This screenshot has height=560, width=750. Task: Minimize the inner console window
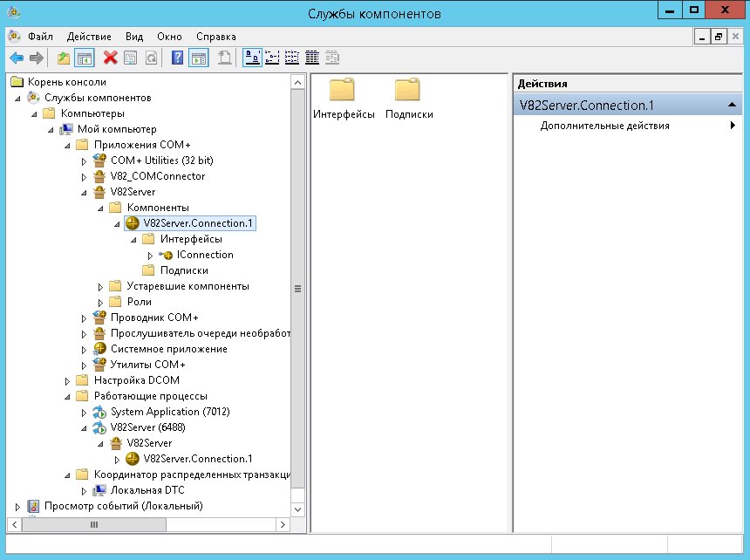coord(702,37)
